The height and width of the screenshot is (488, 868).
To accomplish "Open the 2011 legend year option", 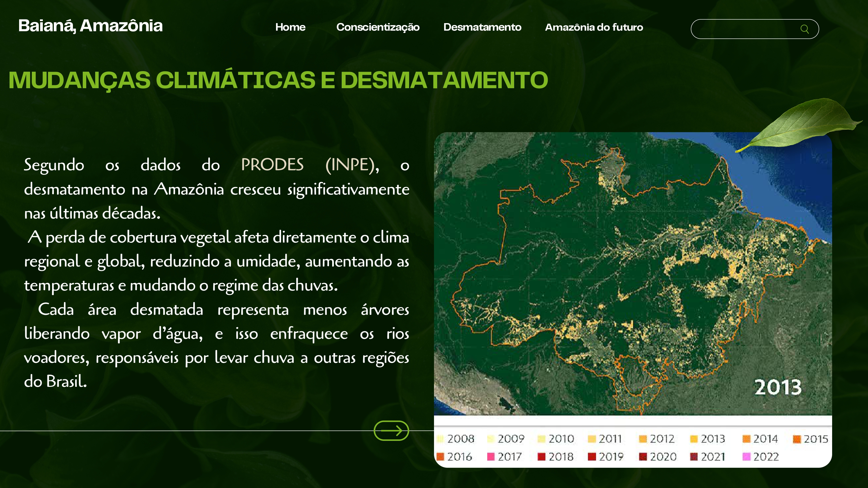I will (594, 439).
